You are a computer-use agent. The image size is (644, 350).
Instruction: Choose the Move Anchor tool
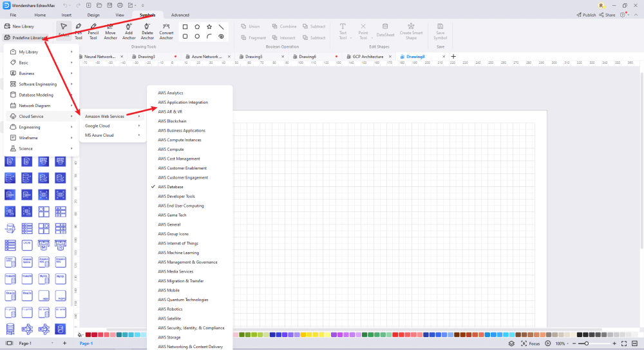[110, 31]
